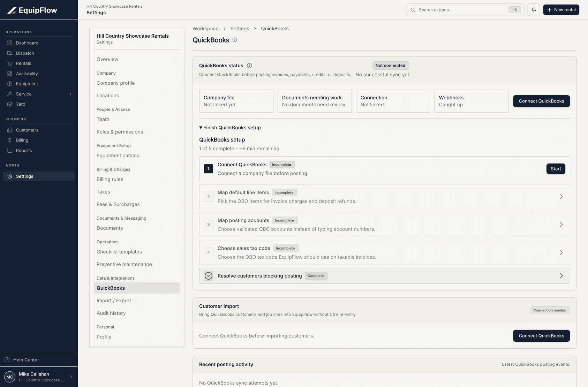This screenshot has height=387, width=588.
Task: Open Preventive maintenance settings
Action: (136, 264)
